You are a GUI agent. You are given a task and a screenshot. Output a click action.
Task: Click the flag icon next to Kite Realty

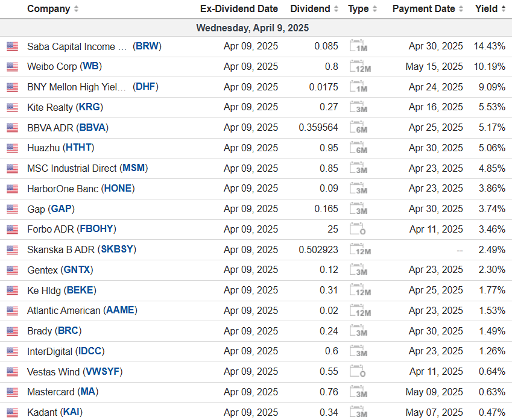point(13,107)
